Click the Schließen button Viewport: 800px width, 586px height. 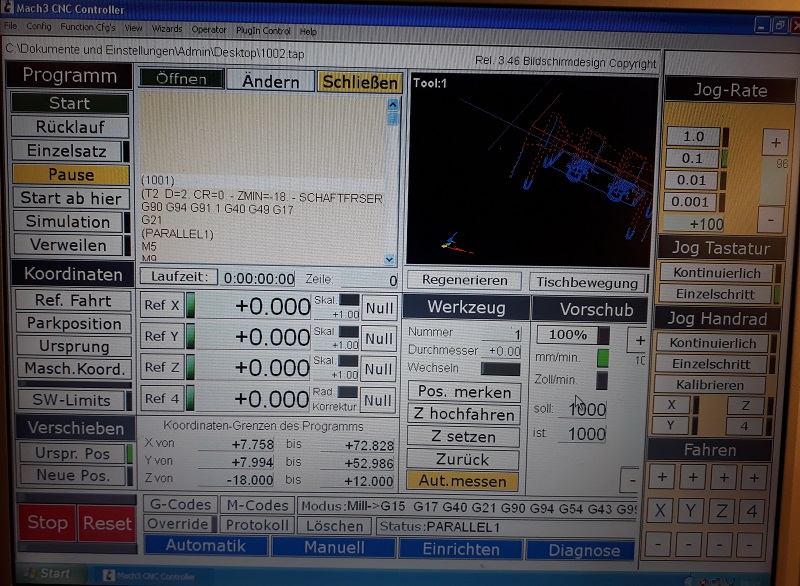coord(360,82)
